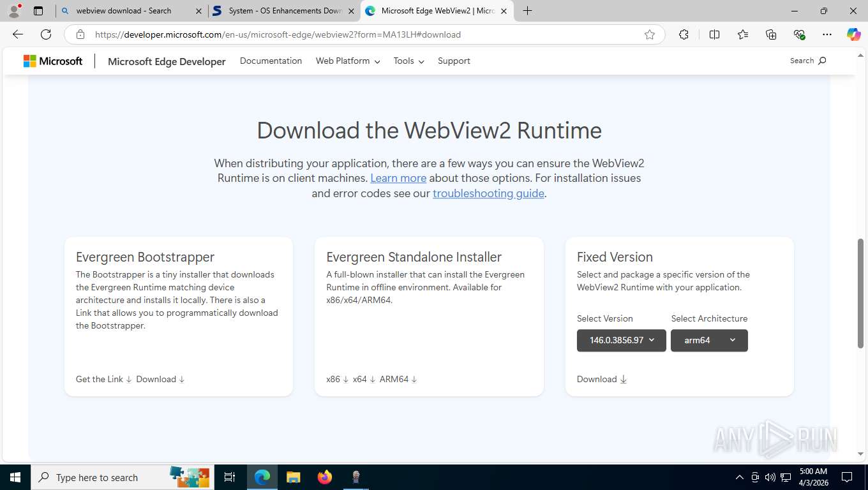Click the scrollbar down arrow
The height and width of the screenshot is (490, 868).
click(860, 454)
